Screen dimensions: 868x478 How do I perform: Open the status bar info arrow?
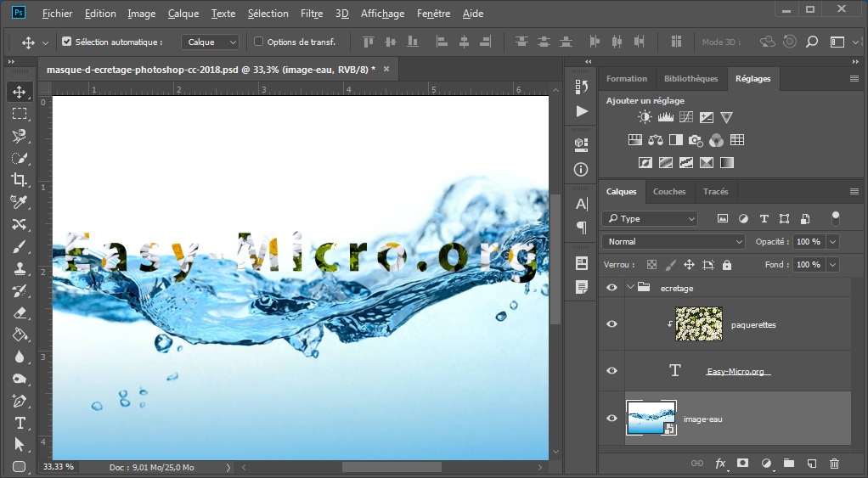pyautogui.click(x=228, y=468)
